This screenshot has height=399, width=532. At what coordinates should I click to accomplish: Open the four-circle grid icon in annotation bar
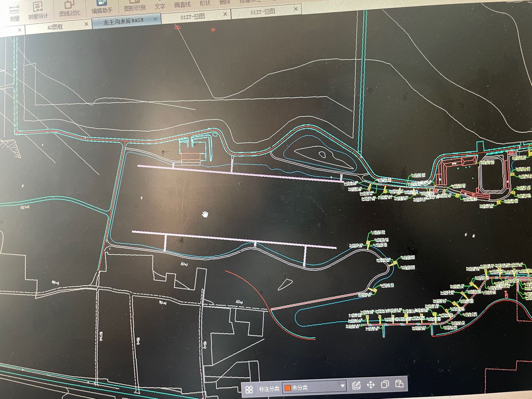pyautogui.click(x=249, y=389)
